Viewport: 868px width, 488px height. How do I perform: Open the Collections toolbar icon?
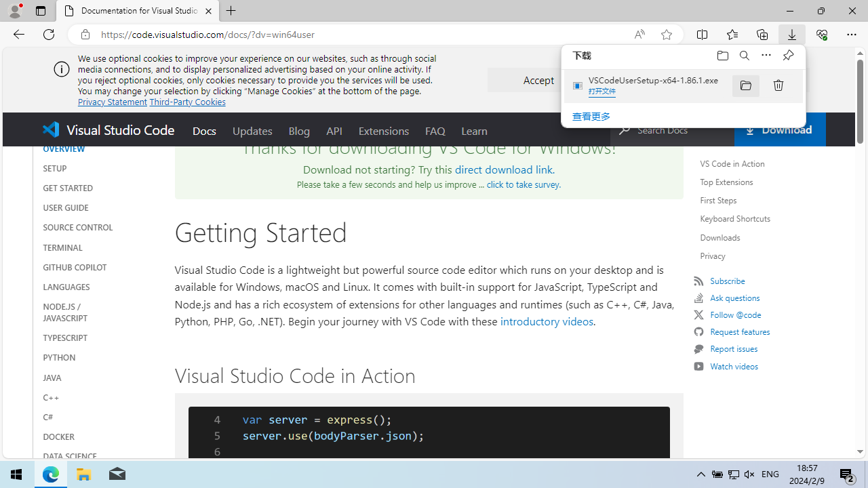(x=762, y=35)
